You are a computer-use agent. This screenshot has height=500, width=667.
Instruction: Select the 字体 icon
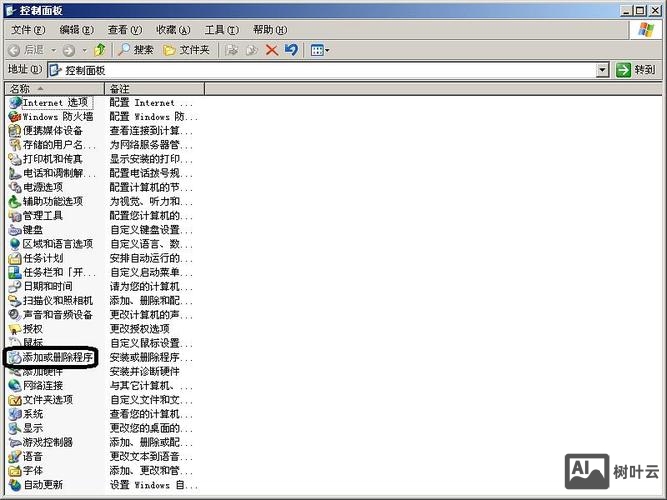pyautogui.click(x=15, y=471)
